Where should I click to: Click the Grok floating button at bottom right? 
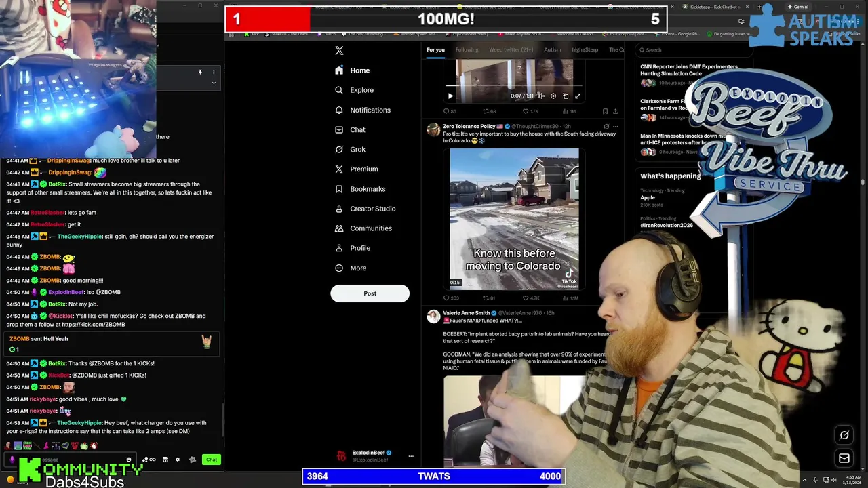click(844, 435)
